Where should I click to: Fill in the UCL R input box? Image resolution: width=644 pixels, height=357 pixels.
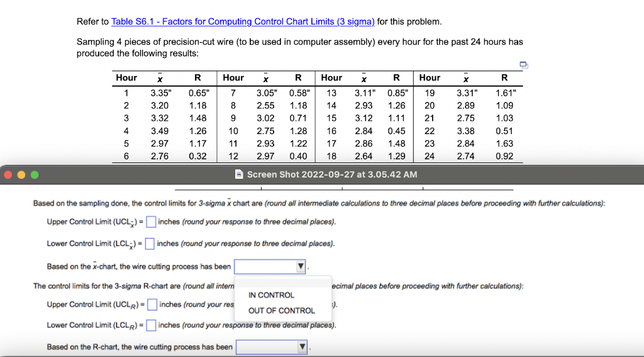click(152, 304)
